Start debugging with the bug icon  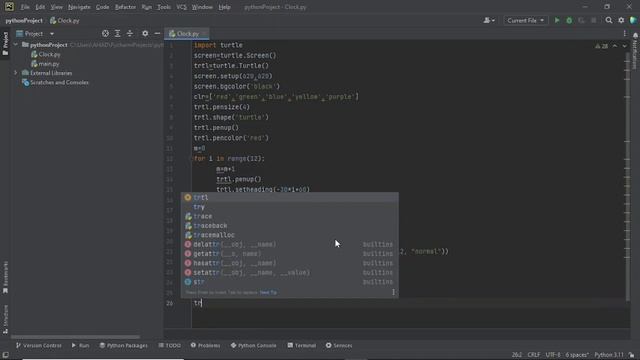[x=569, y=20]
